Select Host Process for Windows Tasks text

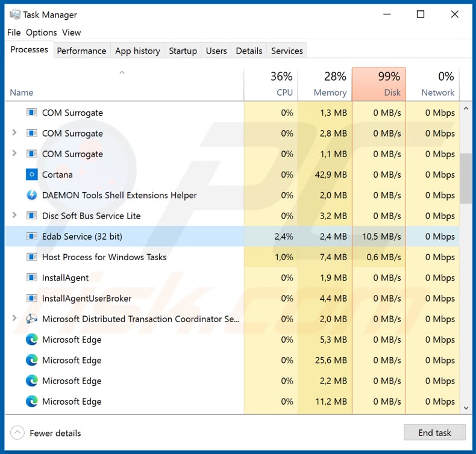coord(104,257)
